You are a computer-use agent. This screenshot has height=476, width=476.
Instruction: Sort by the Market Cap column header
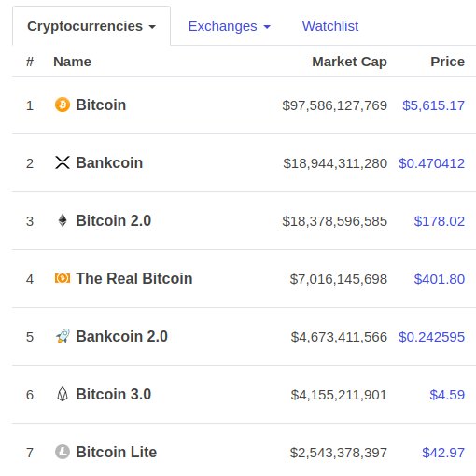349,62
